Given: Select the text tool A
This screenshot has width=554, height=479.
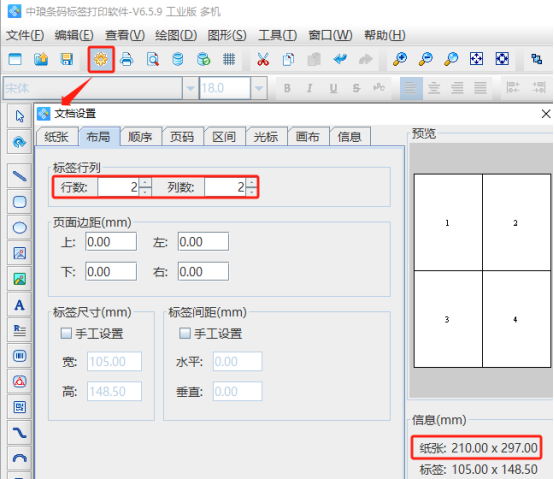Looking at the screenshot, I should (19, 305).
